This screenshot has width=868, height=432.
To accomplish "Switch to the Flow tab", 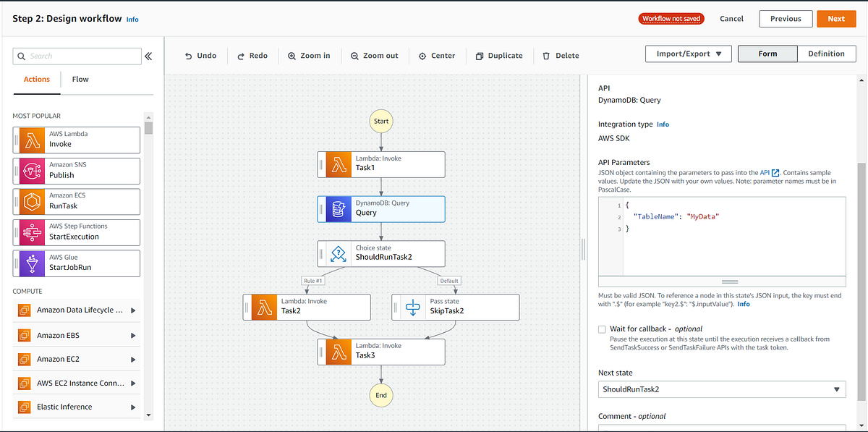I will coord(80,79).
